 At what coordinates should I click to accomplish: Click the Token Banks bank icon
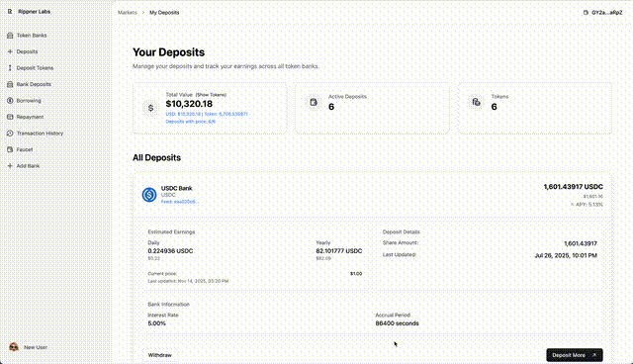click(10, 36)
